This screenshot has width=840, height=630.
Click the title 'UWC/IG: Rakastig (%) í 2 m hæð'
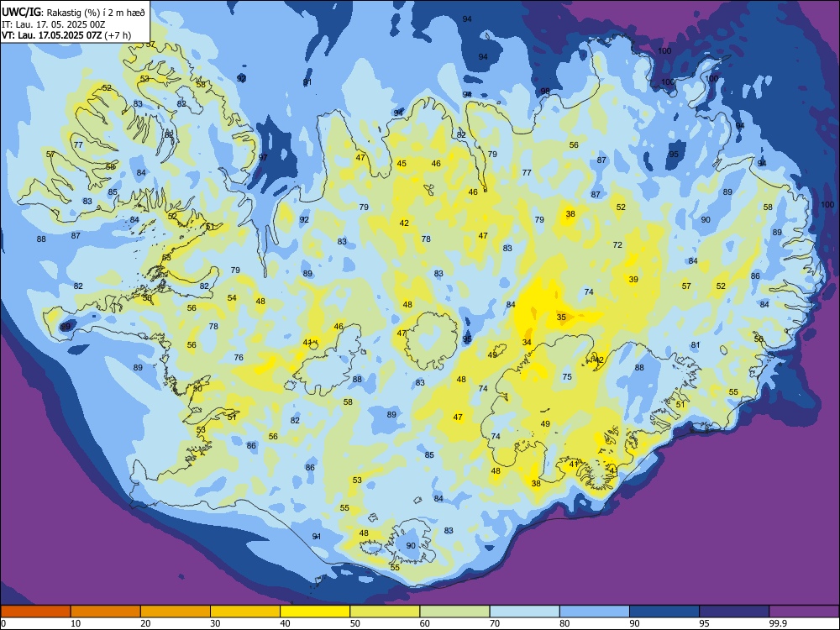pyautogui.click(x=74, y=13)
